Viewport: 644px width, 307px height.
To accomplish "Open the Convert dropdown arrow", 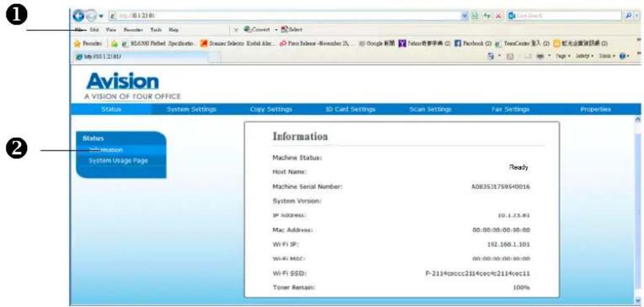I will [276, 30].
